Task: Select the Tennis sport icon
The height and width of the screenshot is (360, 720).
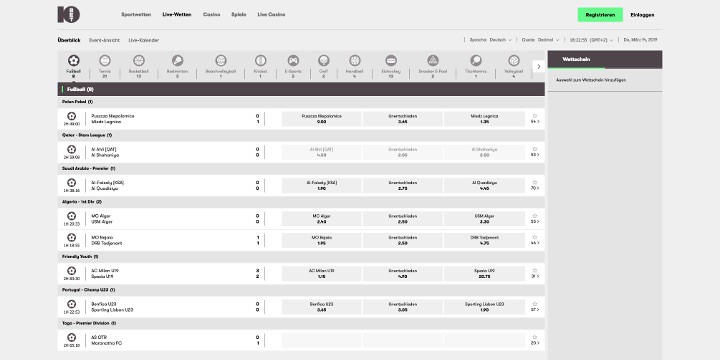Action: (x=105, y=60)
